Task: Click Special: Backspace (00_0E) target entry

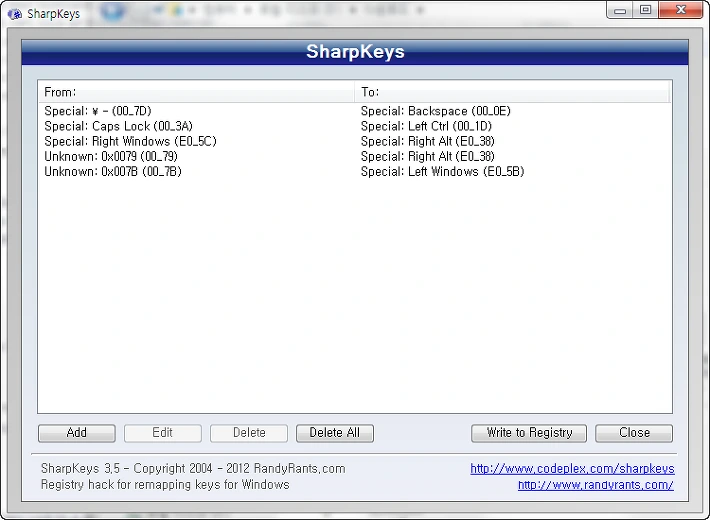Action: pyautogui.click(x=436, y=111)
